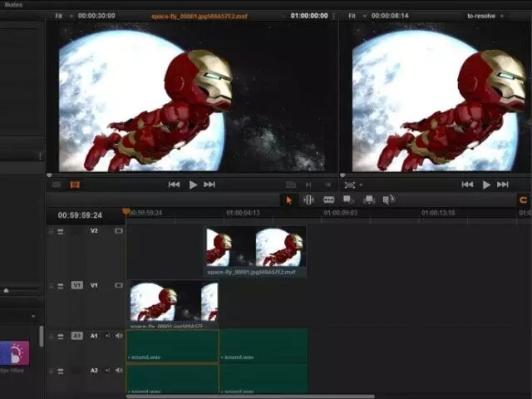Click the orange timeline playhead marker
Image resolution: width=532 pixels, height=399 pixels.
(x=126, y=211)
